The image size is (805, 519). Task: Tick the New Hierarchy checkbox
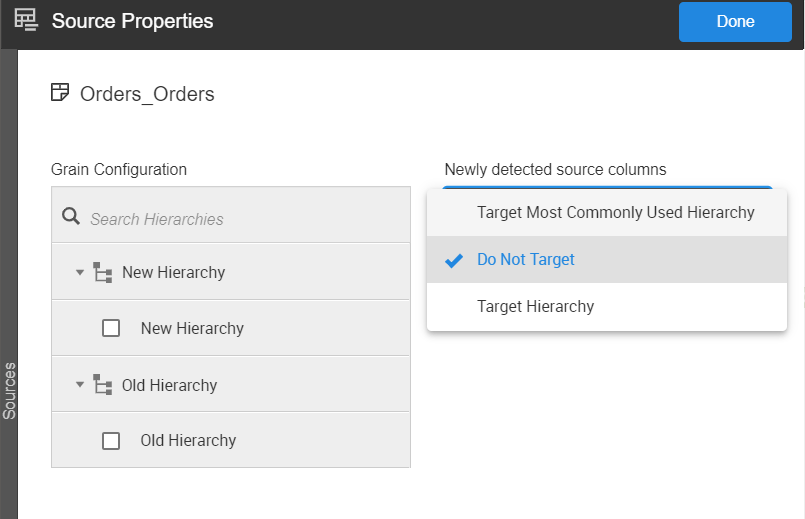pos(112,328)
